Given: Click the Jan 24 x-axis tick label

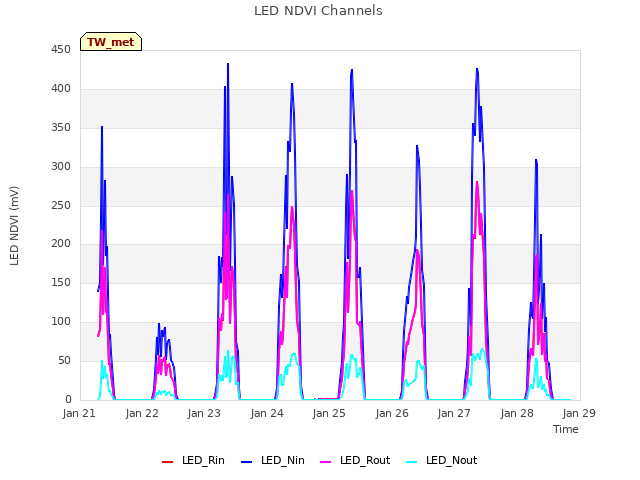Looking at the screenshot, I should click(267, 413).
